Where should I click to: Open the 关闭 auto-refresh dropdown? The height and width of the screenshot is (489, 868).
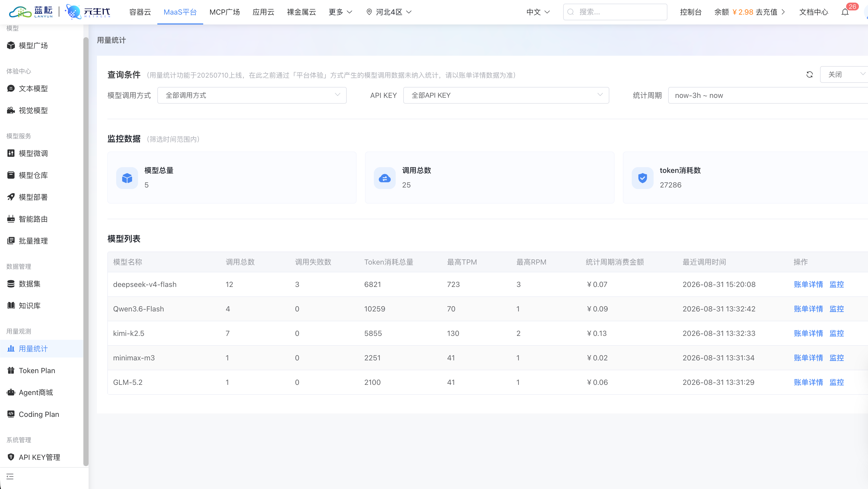pos(844,74)
